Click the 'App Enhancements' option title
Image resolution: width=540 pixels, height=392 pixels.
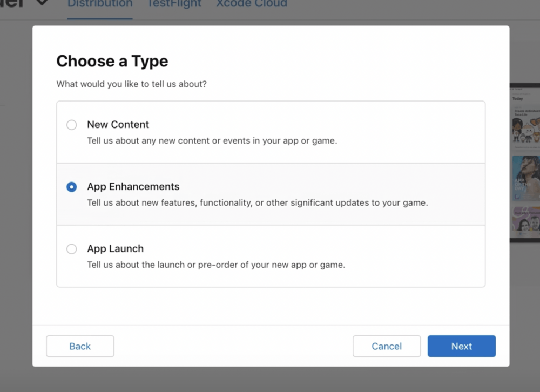click(133, 186)
